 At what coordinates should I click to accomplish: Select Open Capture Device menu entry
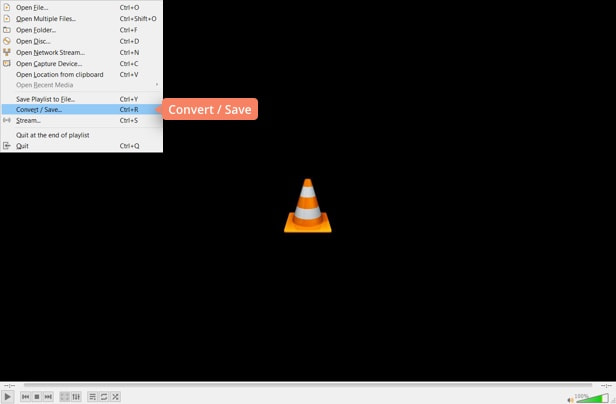81,63
